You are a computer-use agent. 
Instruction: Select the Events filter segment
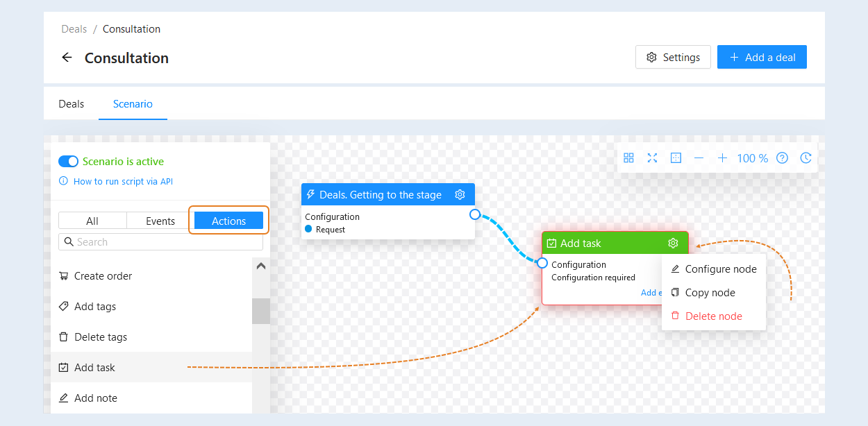pos(160,221)
